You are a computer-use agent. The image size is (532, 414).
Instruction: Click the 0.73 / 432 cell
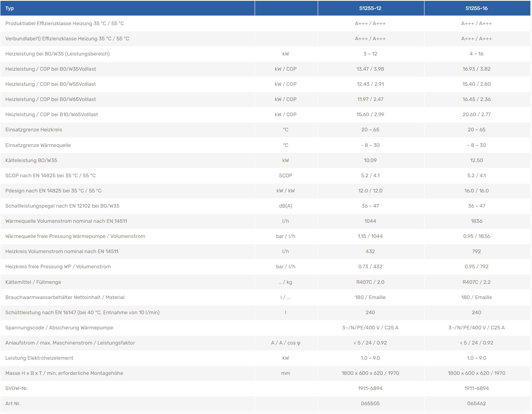tap(370, 267)
